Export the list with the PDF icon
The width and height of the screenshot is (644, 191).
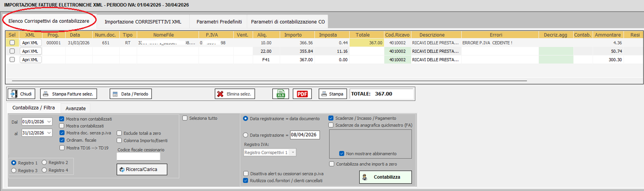[302, 94]
